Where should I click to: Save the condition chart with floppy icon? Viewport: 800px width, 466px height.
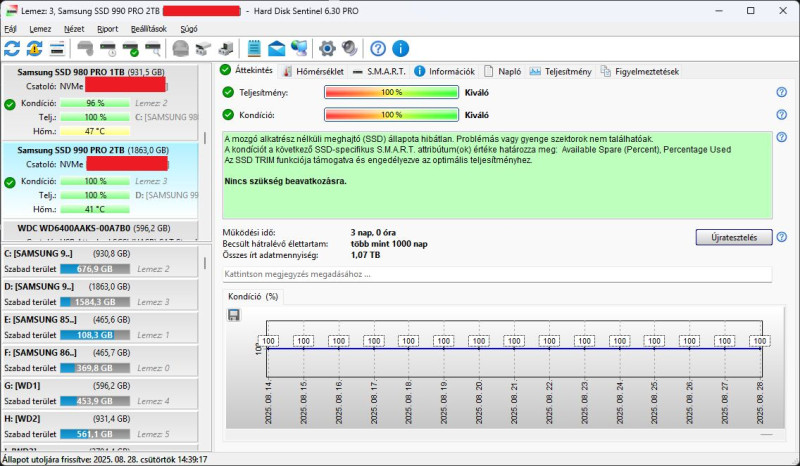tap(234, 315)
